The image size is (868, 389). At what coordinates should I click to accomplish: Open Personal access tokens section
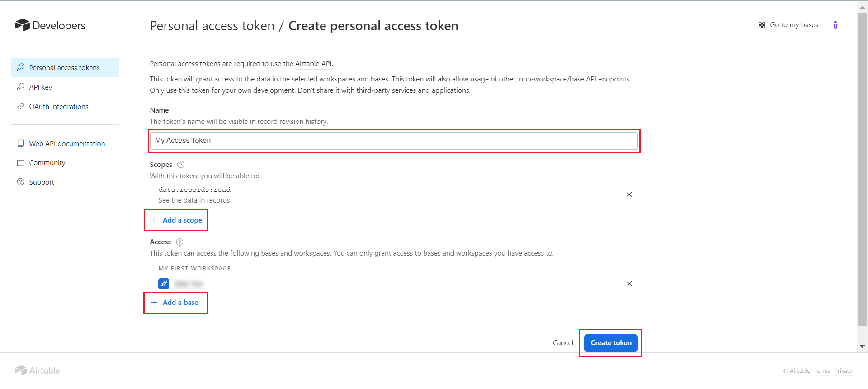[65, 68]
